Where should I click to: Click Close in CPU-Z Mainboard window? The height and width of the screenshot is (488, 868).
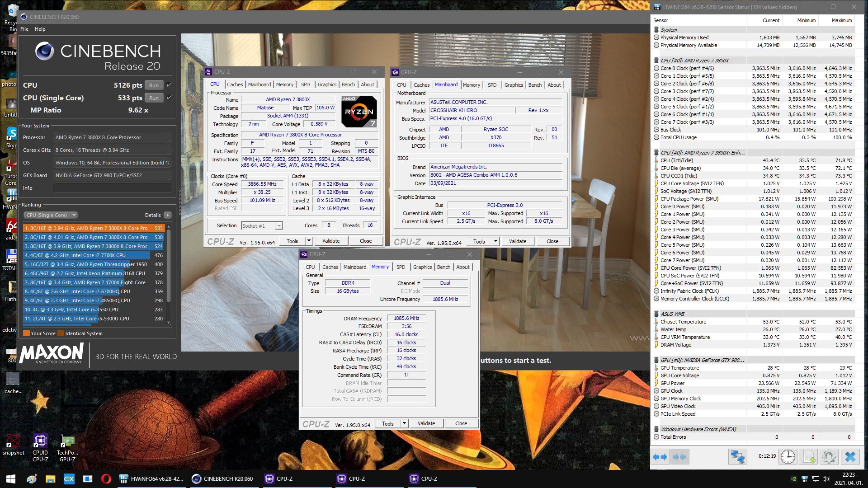point(552,241)
